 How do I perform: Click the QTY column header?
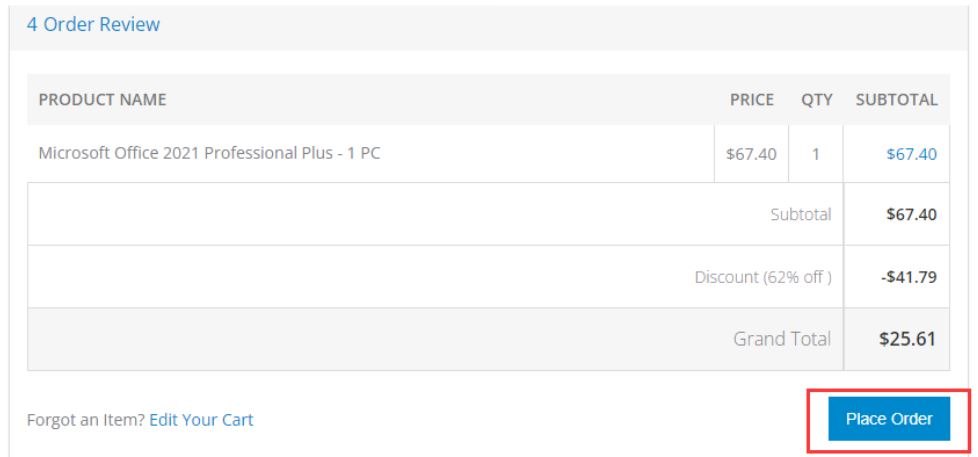pyautogui.click(x=816, y=100)
